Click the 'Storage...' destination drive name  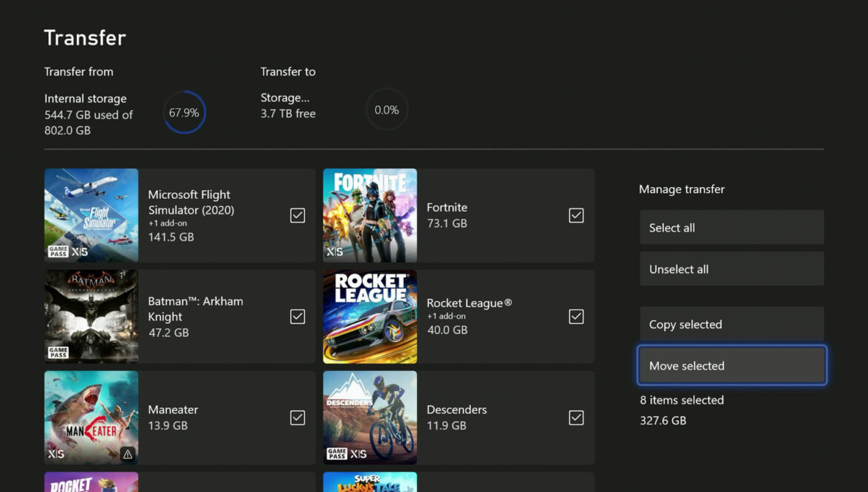[285, 98]
